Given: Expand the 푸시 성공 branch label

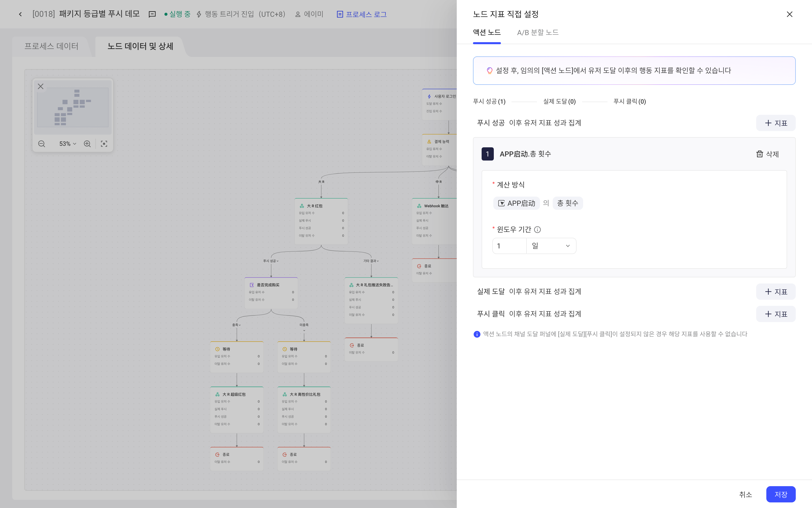Looking at the screenshot, I should 271,261.
